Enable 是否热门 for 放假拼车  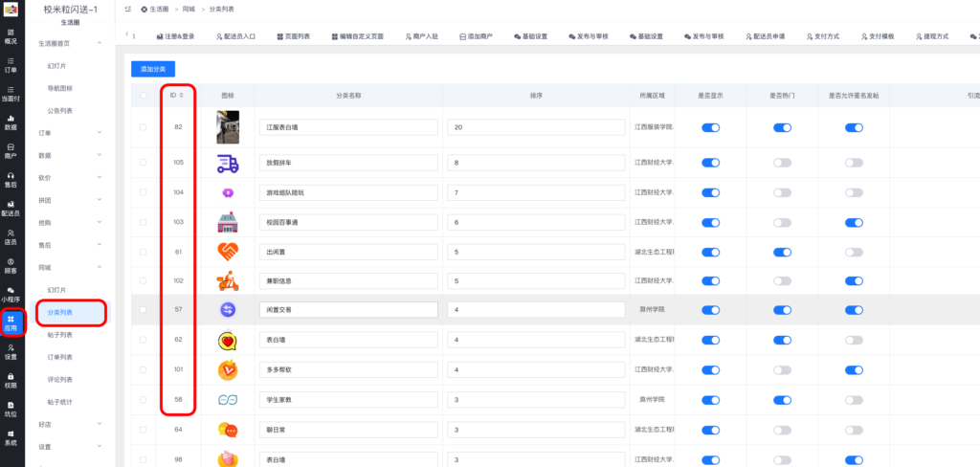pyautogui.click(x=783, y=163)
